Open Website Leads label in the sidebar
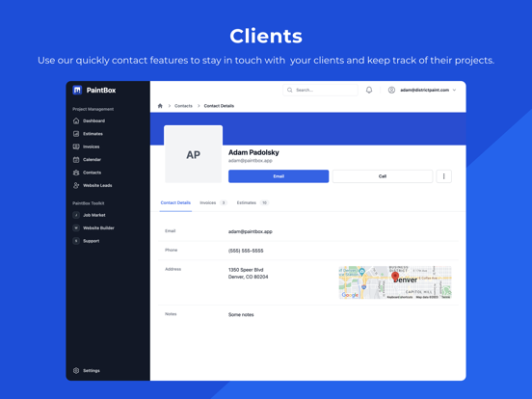 [97, 185]
